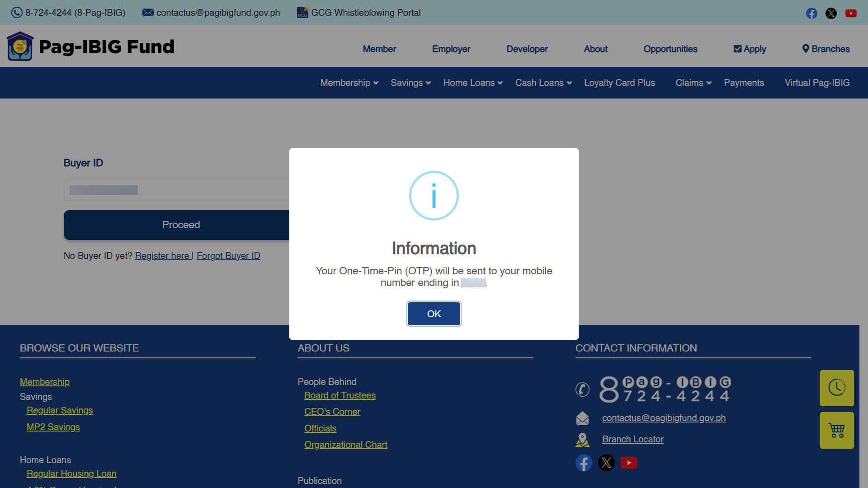Open Virtual Pag-IBIG in navigation bar

click(817, 83)
